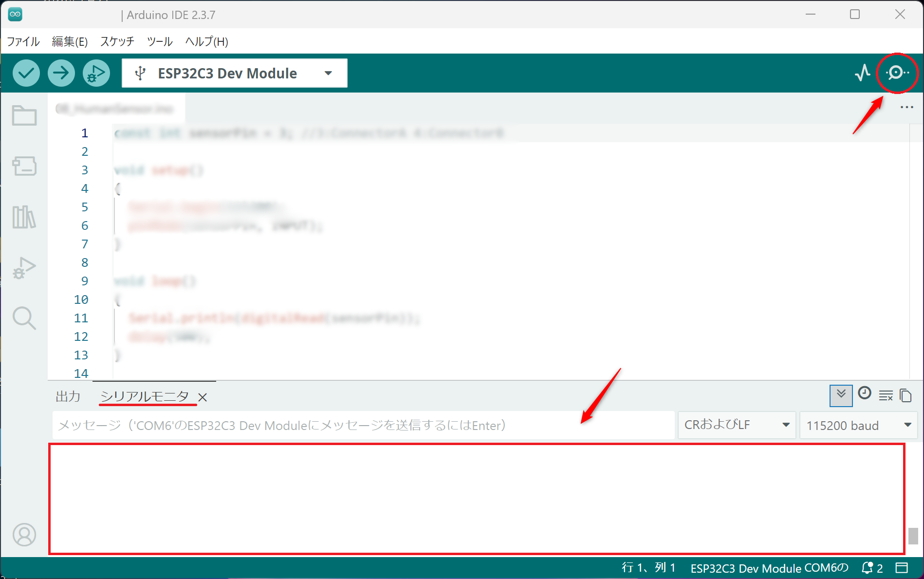
Task: Open the Boards Manager sidebar icon
Action: pos(24,166)
